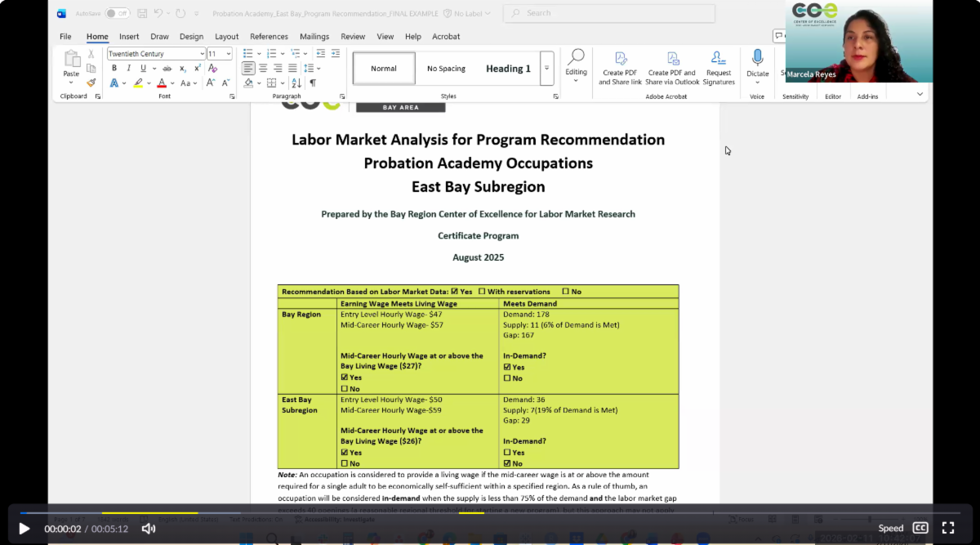980x545 pixels.
Task: Apply the No Spacing style
Action: [446, 69]
